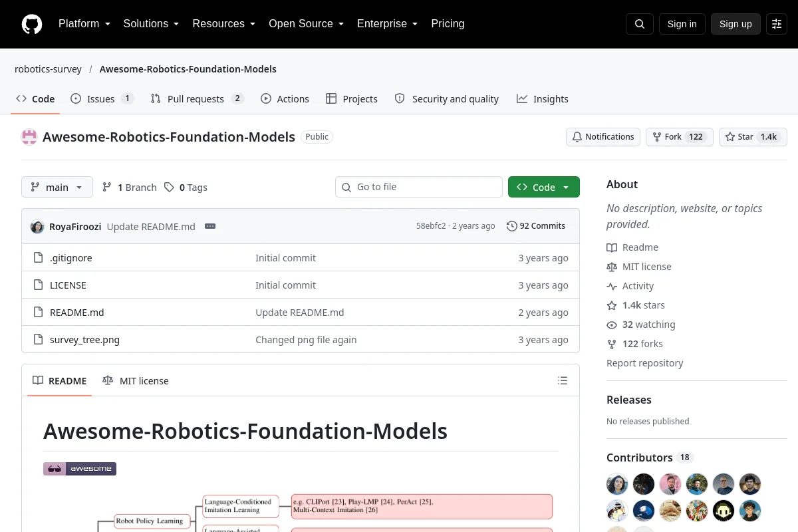Click the Activity pulse icon
The image size is (798, 532).
(612, 286)
